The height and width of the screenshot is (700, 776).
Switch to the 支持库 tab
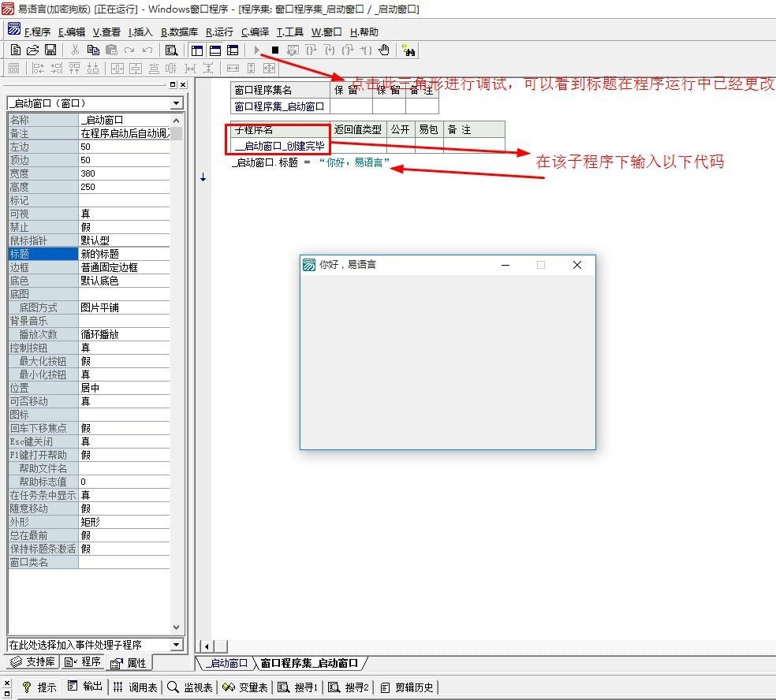33,662
